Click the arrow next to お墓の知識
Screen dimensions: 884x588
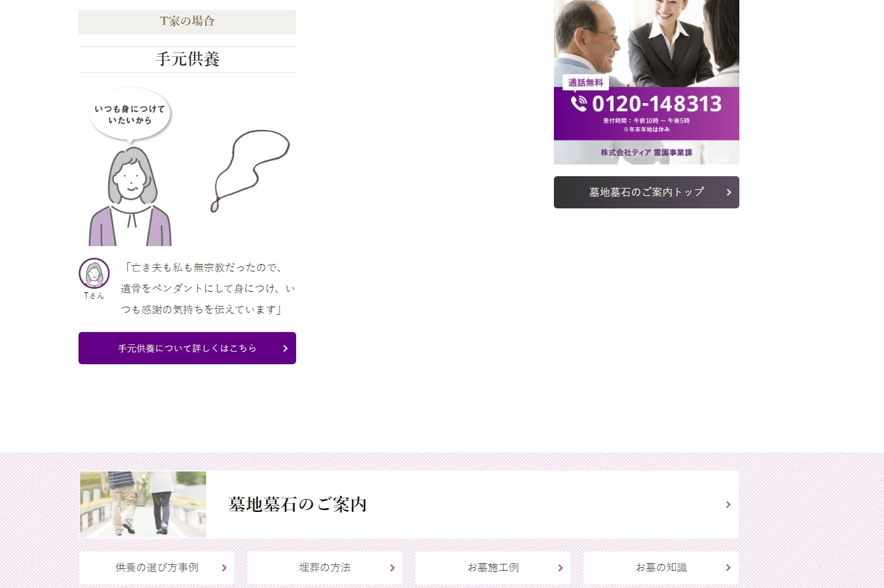tap(728, 568)
